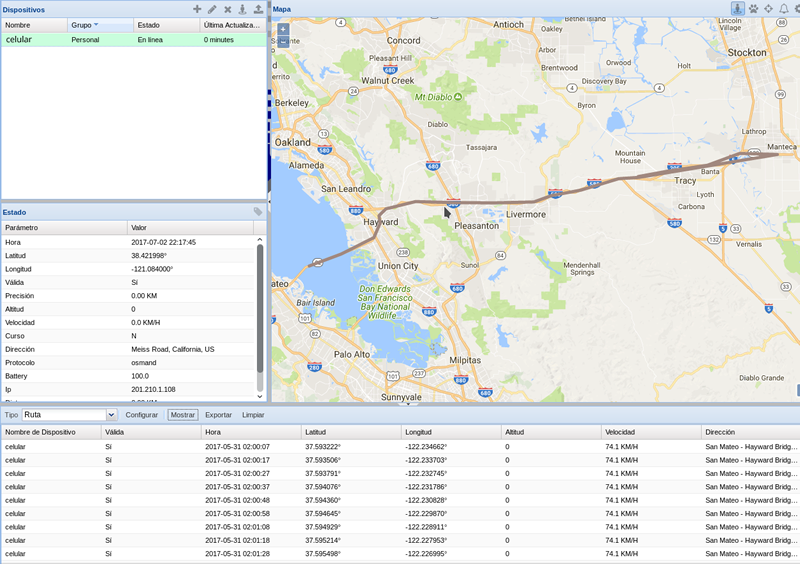Open attributes tag icon in Estado panel
Viewport: 800px width, 564px height.
tap(258, 212)
